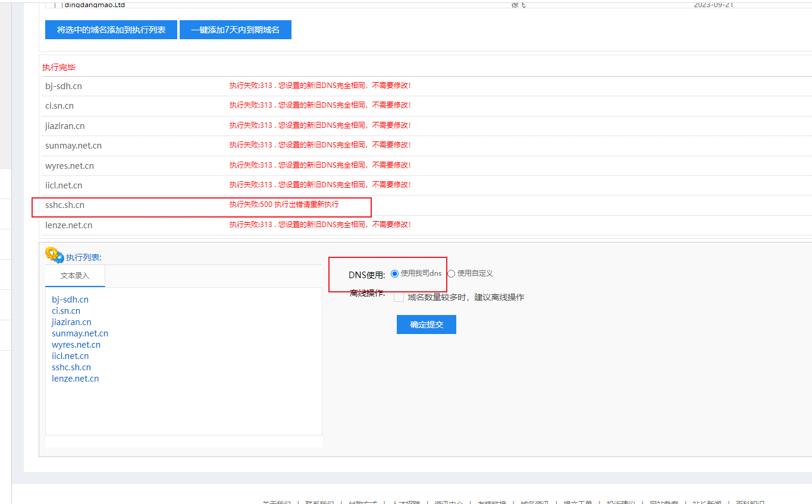This screenshot has width=812, height=504.
Task: Click 将选中的域名添加到执行列表 button
Action: pos(111,30)
